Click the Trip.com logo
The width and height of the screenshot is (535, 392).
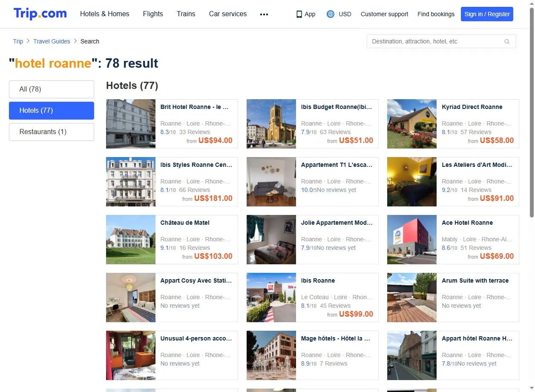[x=40, y=14]
